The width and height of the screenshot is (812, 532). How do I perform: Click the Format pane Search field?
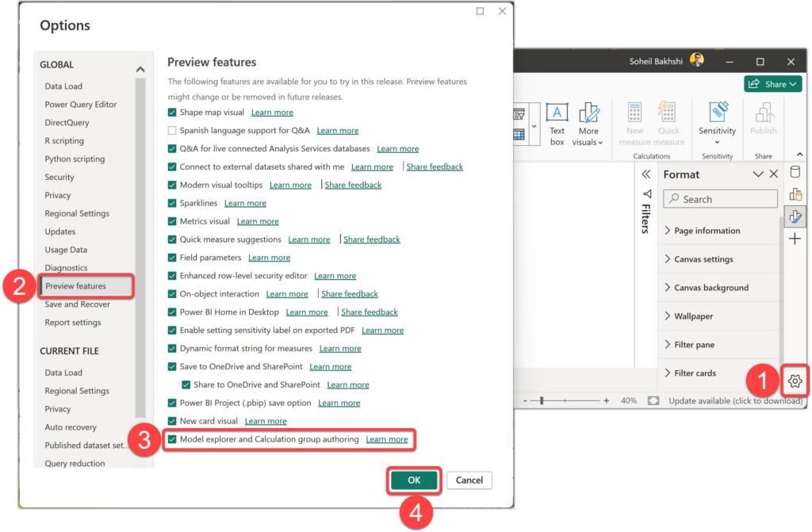click(720, 199)
